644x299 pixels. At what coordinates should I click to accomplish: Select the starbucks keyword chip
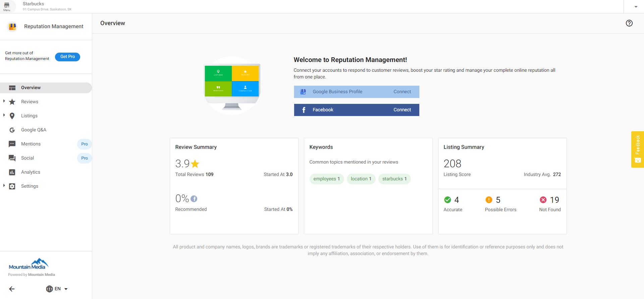pos(394,179)
